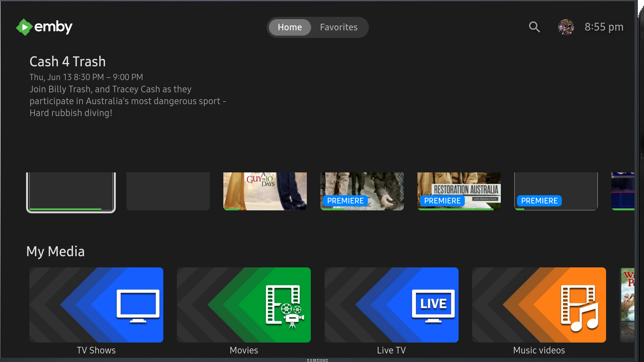Select the second blank program card

point(168,191)
